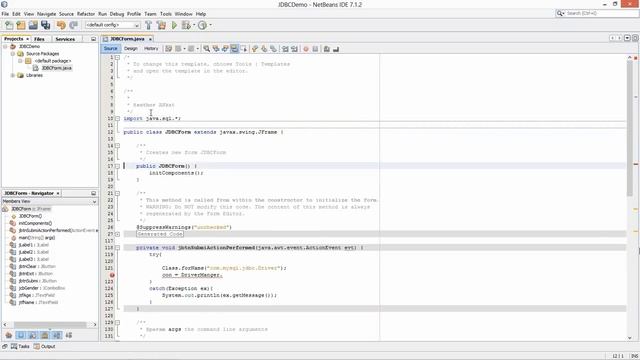Click the Last Edit editor toolbar icon
The height and width of the screenshot is (360, 640).
pyautogui.click(x=168, y=49)
